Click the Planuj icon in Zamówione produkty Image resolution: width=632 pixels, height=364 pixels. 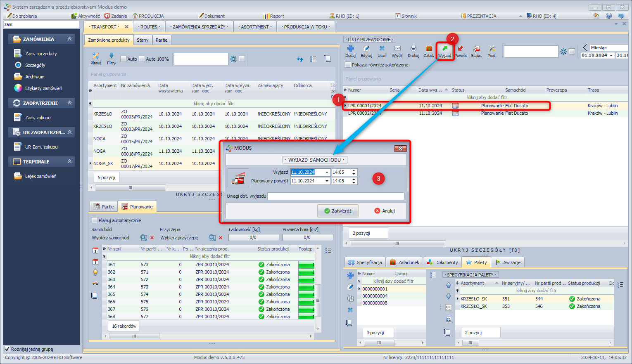tap(96, 58)
